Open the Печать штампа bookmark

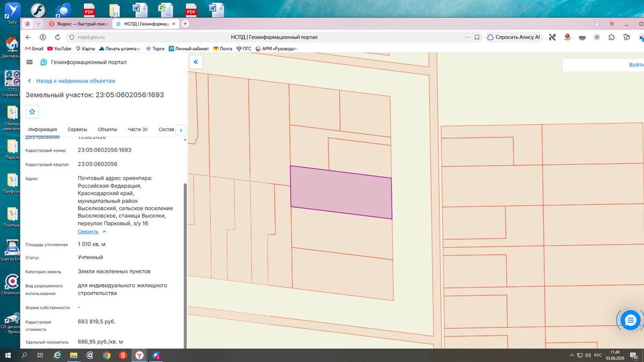[x=120, y=49]
